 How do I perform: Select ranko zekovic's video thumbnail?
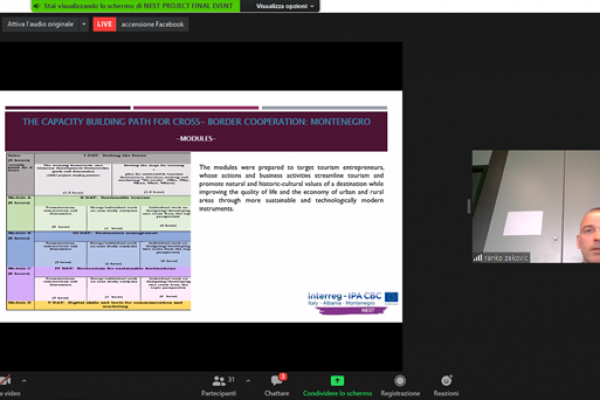pyautogui.click(x=536, y=206)
